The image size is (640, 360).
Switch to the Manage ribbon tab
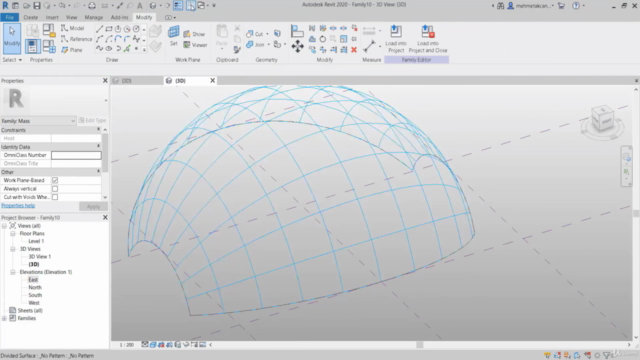(93, 17)
